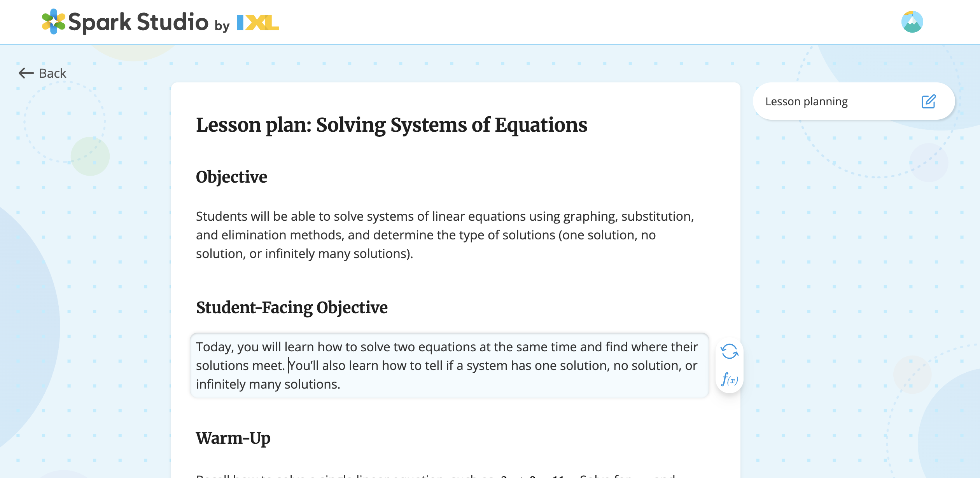The image size is (980, 478).
Task: Click the Spark Studio by IXL home link
Action: tap(159, 22)
